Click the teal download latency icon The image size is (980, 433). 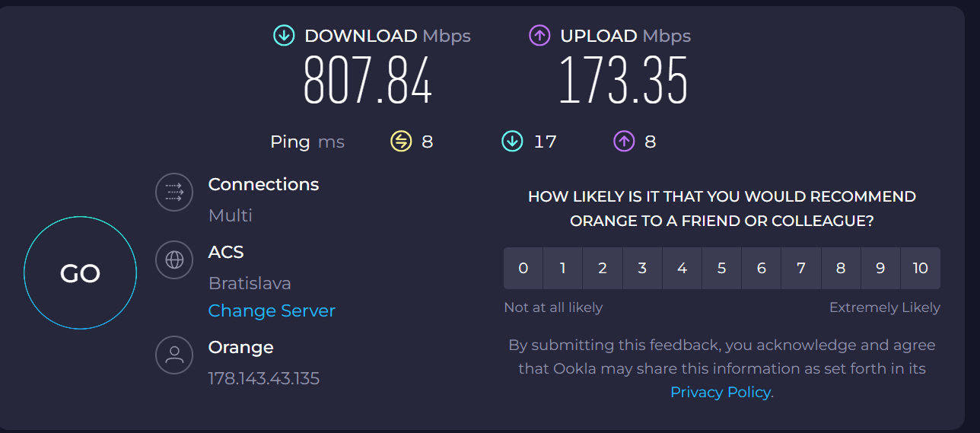[512, 142]
